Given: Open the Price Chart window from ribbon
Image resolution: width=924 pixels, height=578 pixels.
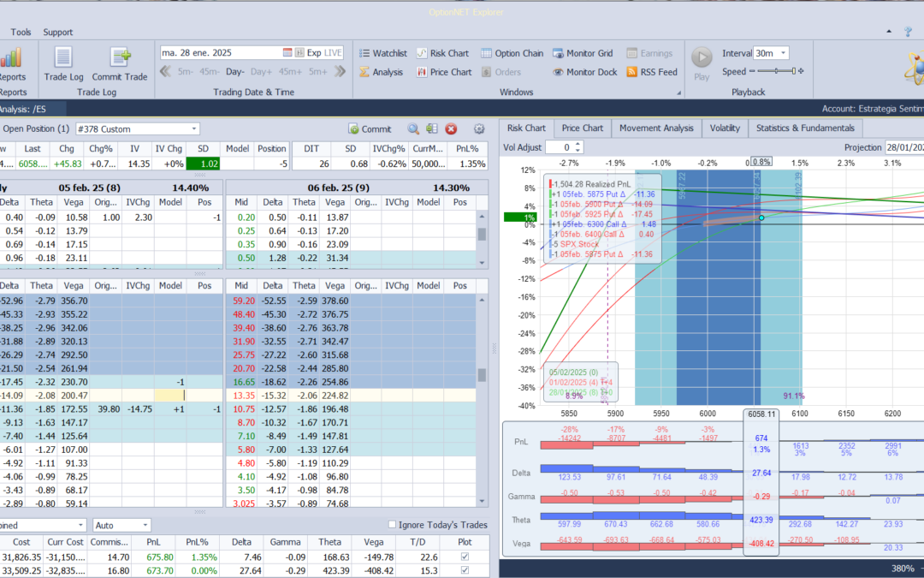Looking at the screenshot, I should pyautogui.click(x=444, y=72).
